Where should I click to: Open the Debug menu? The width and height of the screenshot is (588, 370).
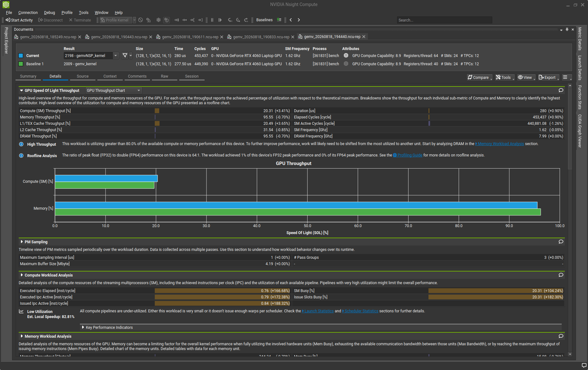coord(49,13)
